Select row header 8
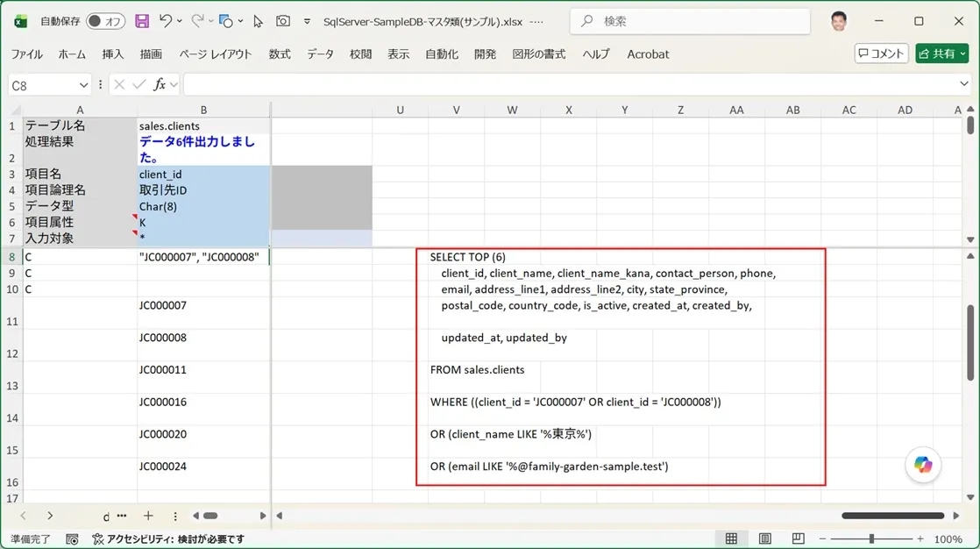The width and height of the screenshot is (980, 549). coord(12,257)
